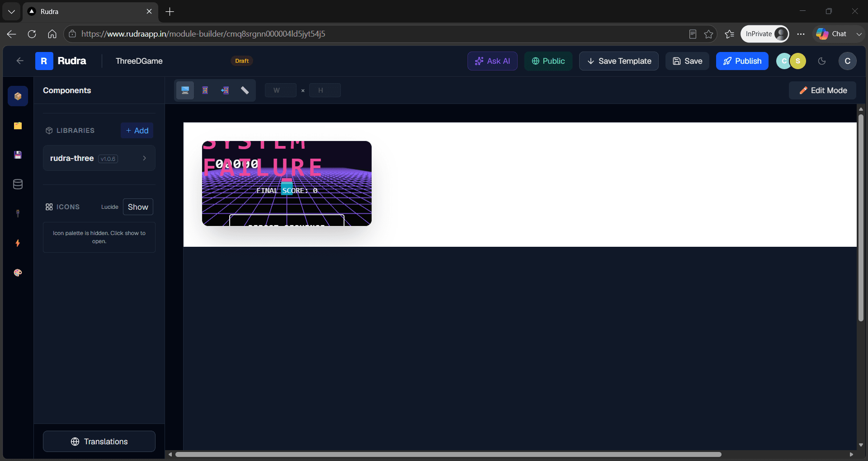Click the Ask AI button
This screenshot has width=868, height=461.
[x=492, y=61]
